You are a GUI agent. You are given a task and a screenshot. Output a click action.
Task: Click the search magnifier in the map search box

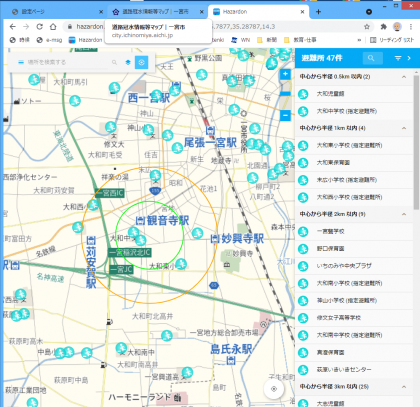point(114,62)
